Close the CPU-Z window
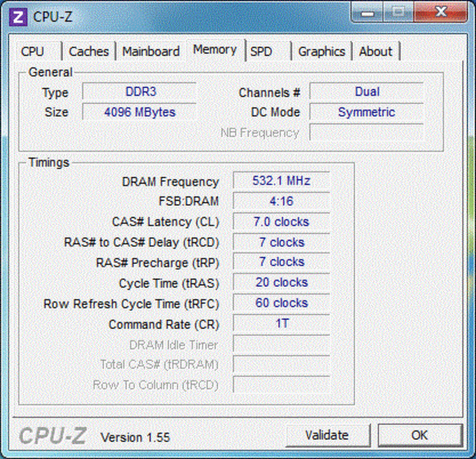Viewport: 476px width, 459px height. (x=440, y=12)
